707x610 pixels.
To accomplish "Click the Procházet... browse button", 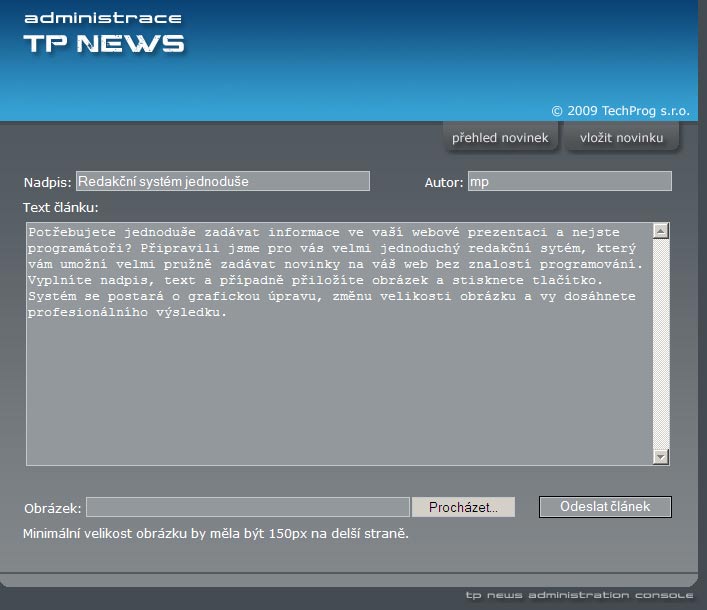I will pyautogui.click(x=463, y=507).
